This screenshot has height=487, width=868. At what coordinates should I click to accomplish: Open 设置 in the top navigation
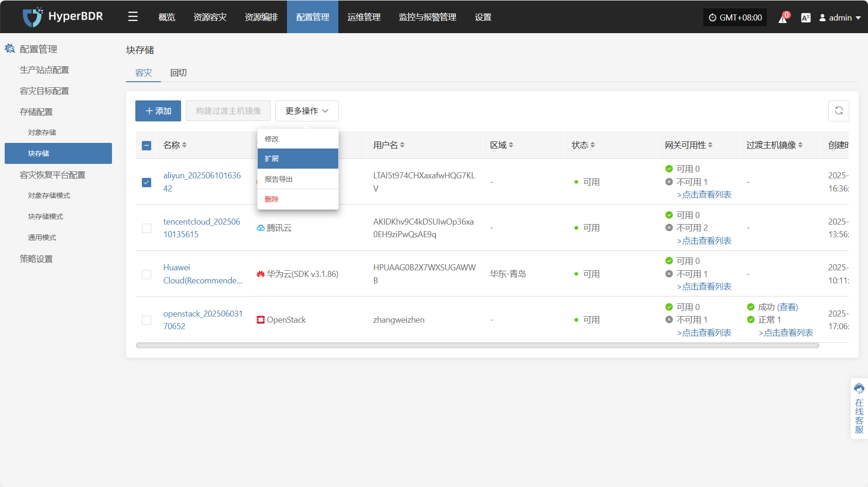coord(483,17)
